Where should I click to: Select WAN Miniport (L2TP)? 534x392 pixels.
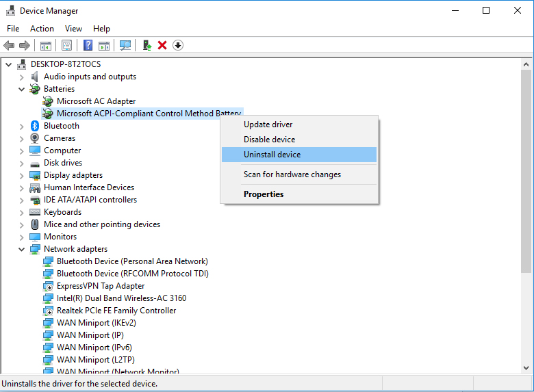point(95,360)
